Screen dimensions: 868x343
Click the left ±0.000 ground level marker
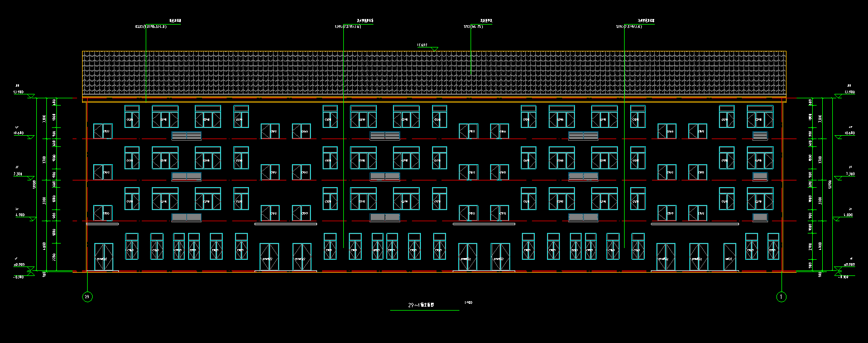point(20,265)
